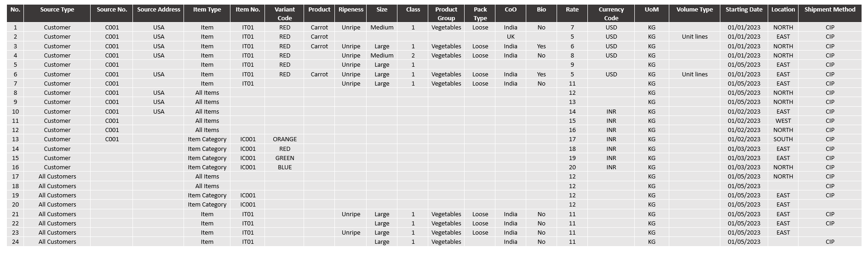The width and height of the screenshot is (868, 253).
Task: Click the Ripeness column header
Action: coord(351,10)
